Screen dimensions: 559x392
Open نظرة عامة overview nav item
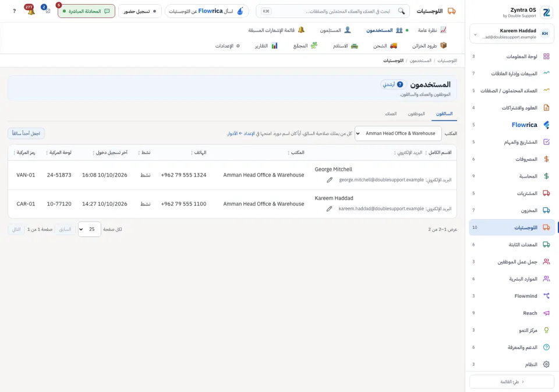432,30
